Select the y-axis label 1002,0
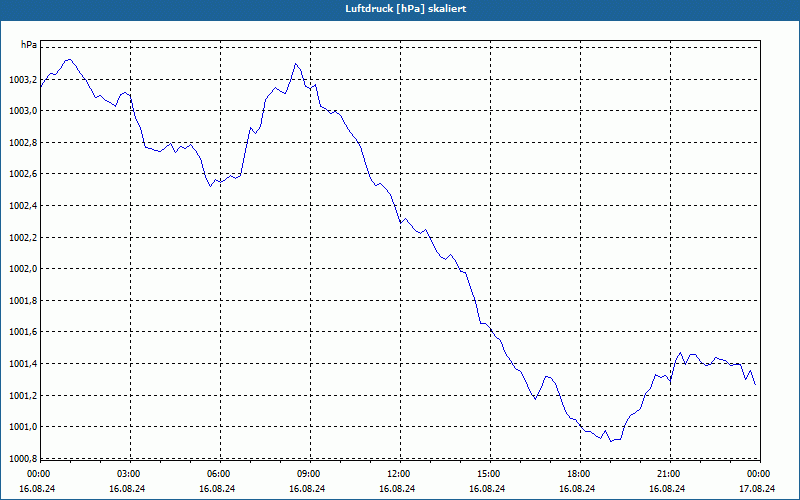Image resolution: width=800 pixels, height=500 pixels. point(23,269)
